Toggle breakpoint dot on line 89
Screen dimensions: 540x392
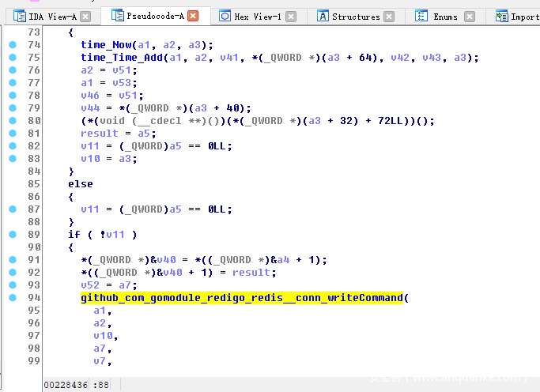pyautogui.click(x=12, y=235)
